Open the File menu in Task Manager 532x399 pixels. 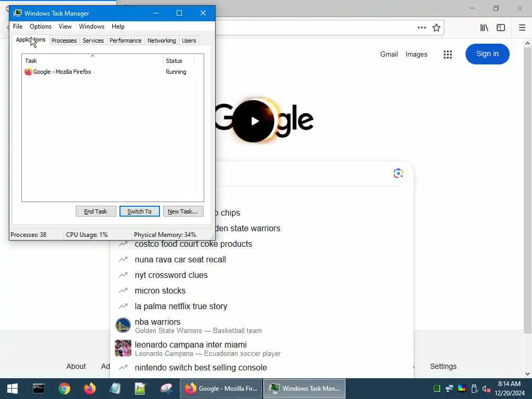[18, 26]
